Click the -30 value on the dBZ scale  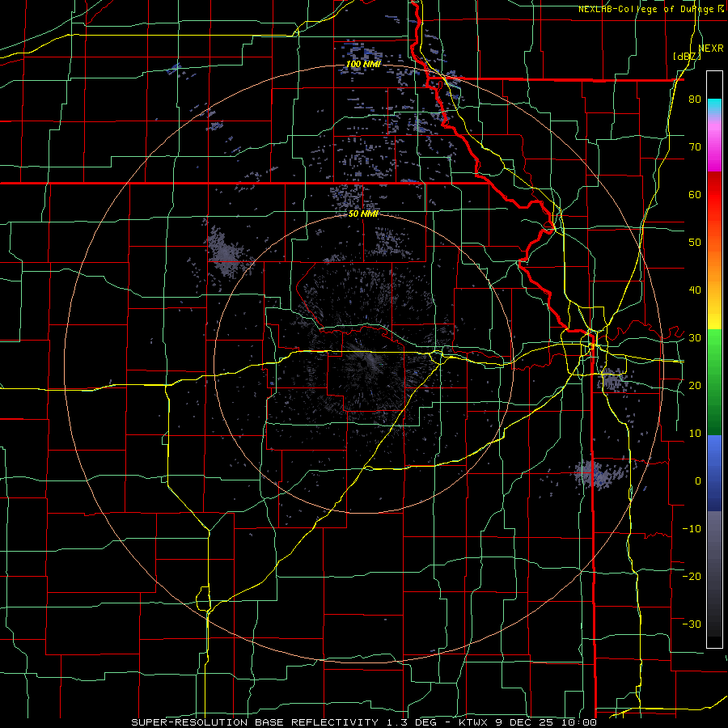point(692,624)
